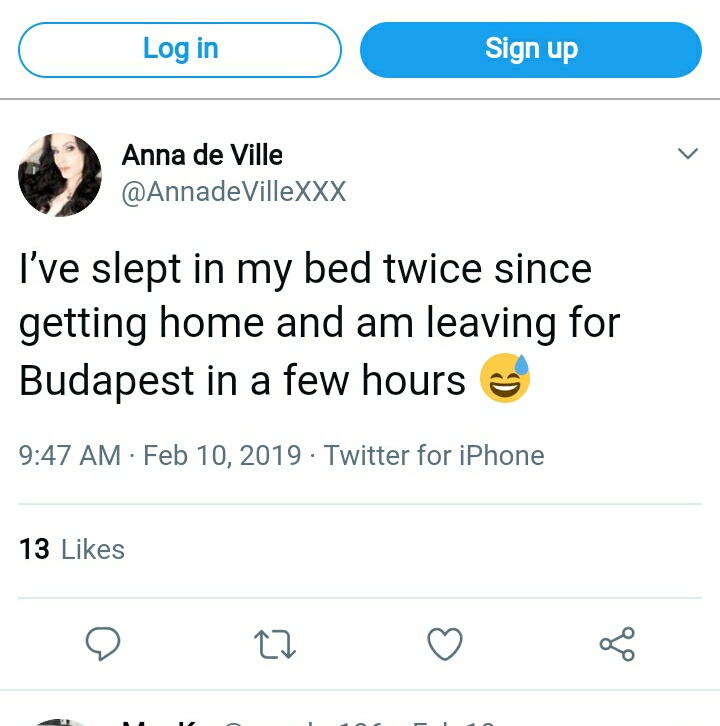The image size is (720, 726).
Task: Click the Anna de Ville display name
Action: [202, 155]
